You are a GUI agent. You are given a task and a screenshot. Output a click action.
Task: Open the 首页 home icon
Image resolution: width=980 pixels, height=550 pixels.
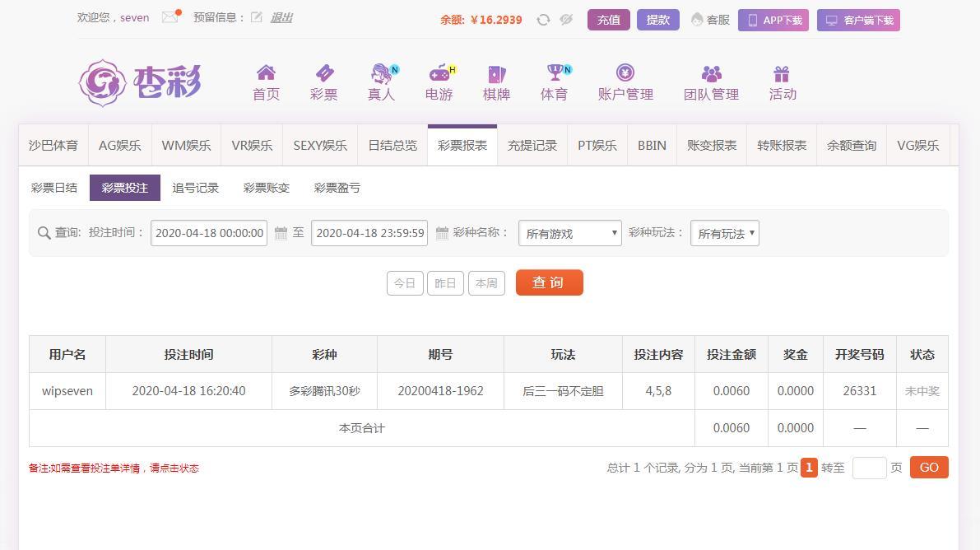[266, 73]
